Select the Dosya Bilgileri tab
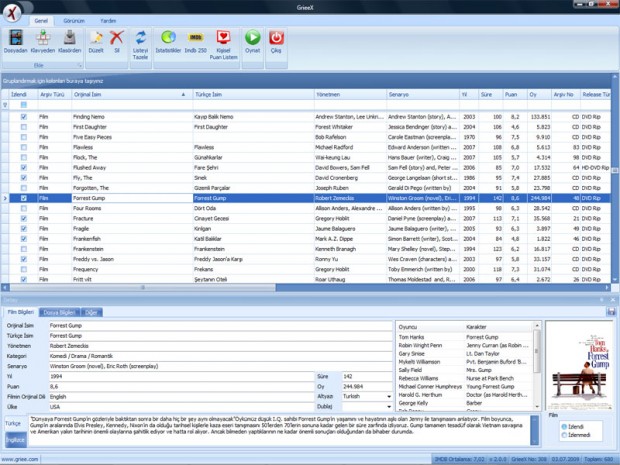Screen dimensions: 620x465 (x=59, y=312)
